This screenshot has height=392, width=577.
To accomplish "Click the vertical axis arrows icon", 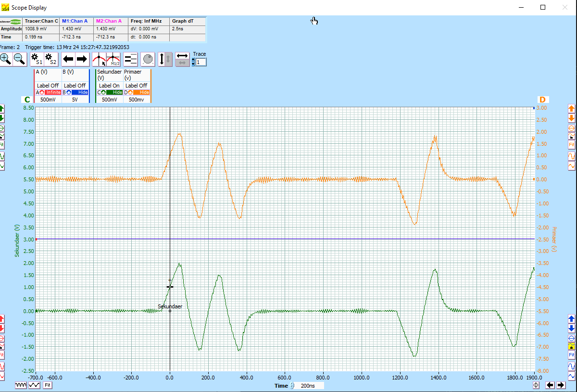I will (165, 59).
